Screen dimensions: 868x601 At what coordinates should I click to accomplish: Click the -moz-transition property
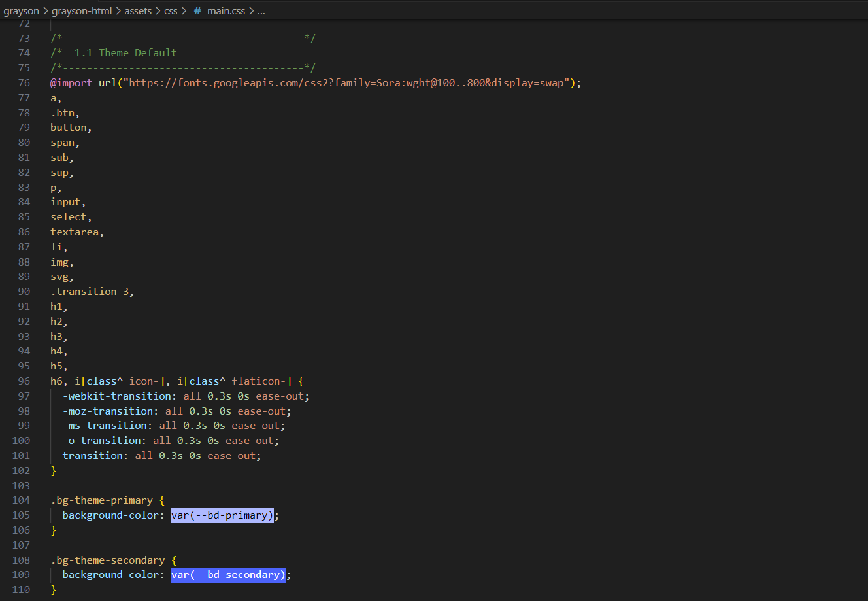107,411
